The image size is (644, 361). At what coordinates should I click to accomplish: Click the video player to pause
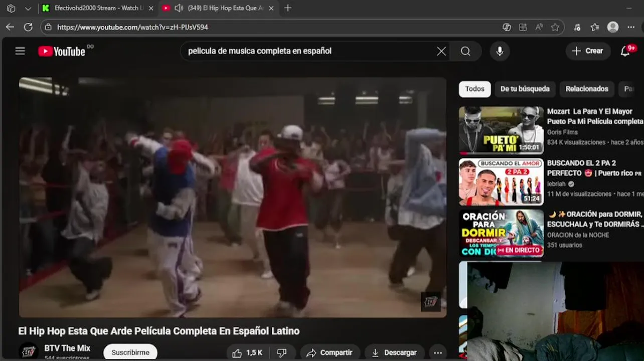coord(232,197)
